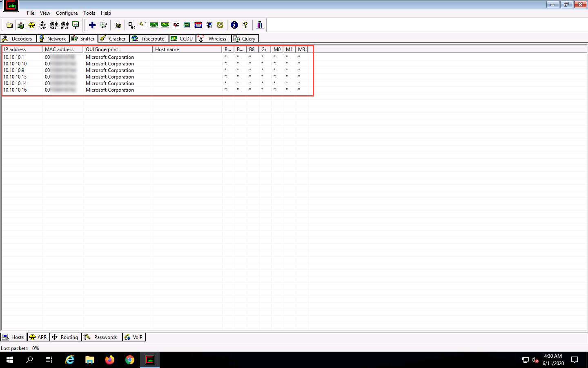
Task: Click the Configure gear toolbar icon
Action: click(x=118, y=25)
